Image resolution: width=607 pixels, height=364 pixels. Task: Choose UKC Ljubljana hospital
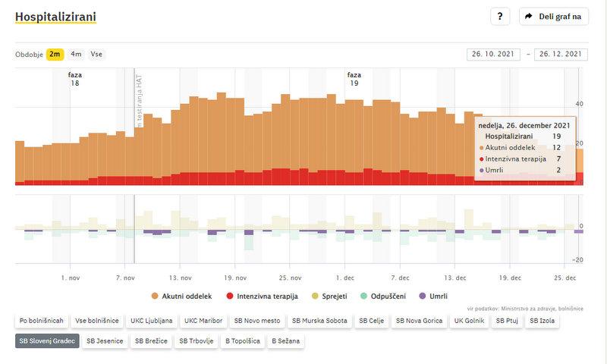[151, 321]
